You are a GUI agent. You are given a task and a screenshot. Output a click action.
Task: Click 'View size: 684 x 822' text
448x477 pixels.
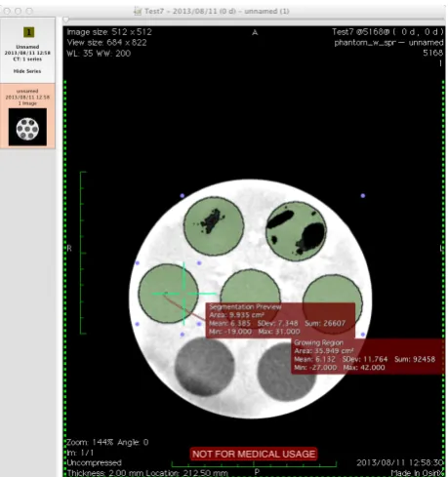(x=106, y=43)
